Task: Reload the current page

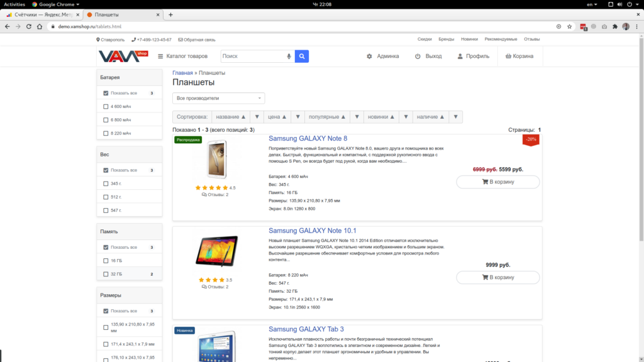Action: coord(29,26)
